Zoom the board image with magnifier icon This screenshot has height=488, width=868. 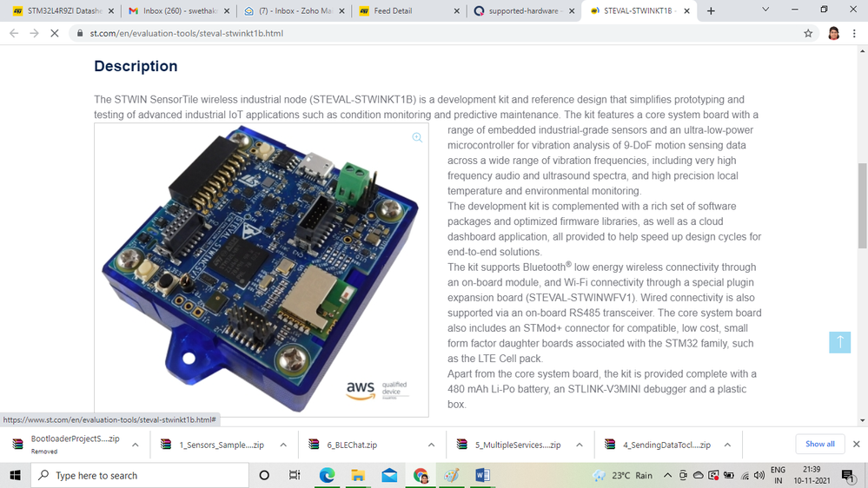tap(417, 137)
